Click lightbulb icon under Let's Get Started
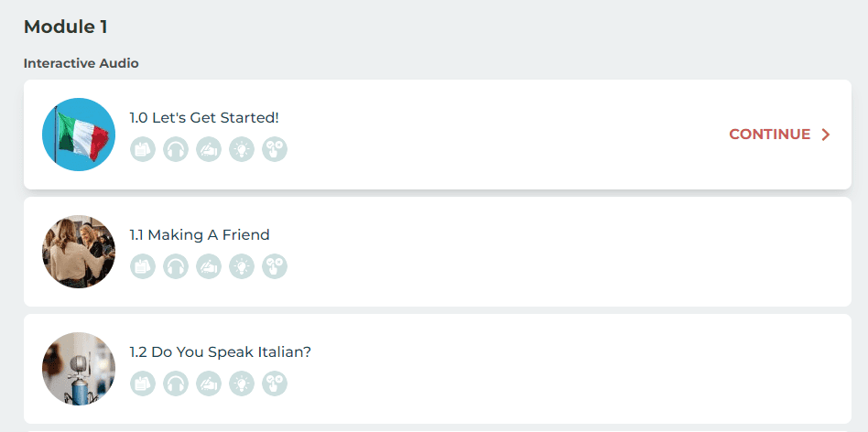Viewport: 868px width, 432px height. (242, 149)
